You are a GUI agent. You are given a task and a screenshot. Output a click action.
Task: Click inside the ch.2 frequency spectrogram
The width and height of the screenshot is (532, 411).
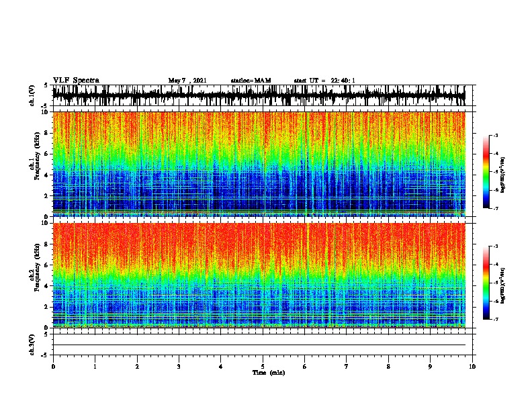coord(259,275)
